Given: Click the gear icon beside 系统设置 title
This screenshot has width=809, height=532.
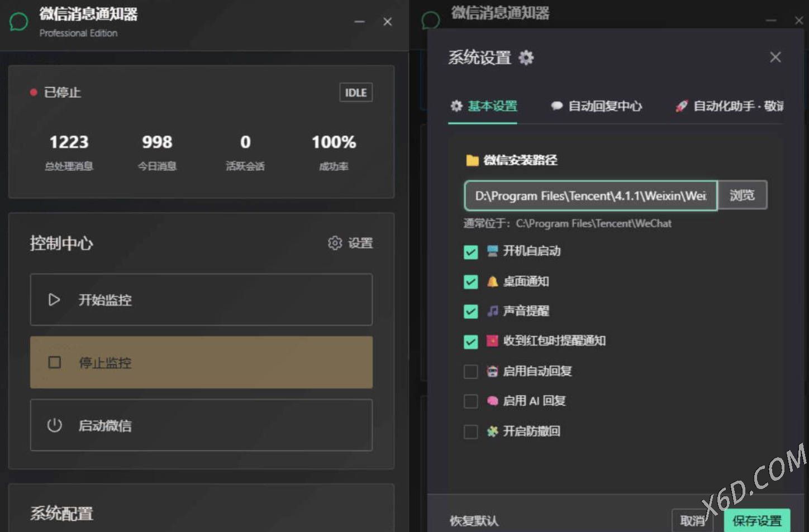Looking at the screenshot, I should tap(526, 57).
